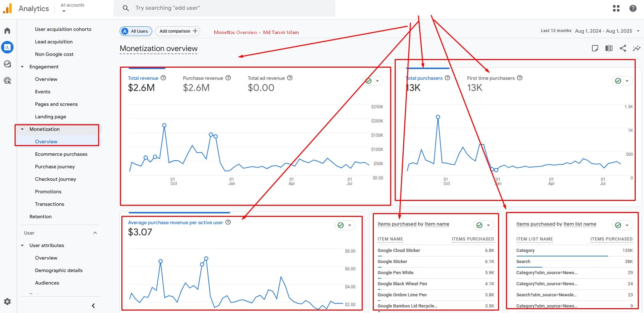644x313 pixels.
Task: Click the Add comparison button
Action: [x=178, y=31]
